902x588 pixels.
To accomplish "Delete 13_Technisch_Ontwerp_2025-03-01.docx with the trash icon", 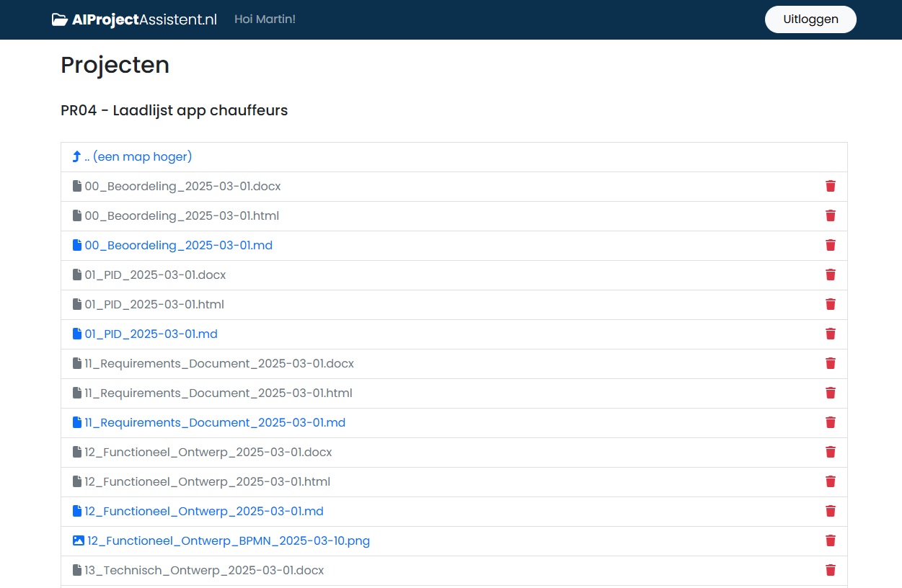I will [x=830, y=570].
